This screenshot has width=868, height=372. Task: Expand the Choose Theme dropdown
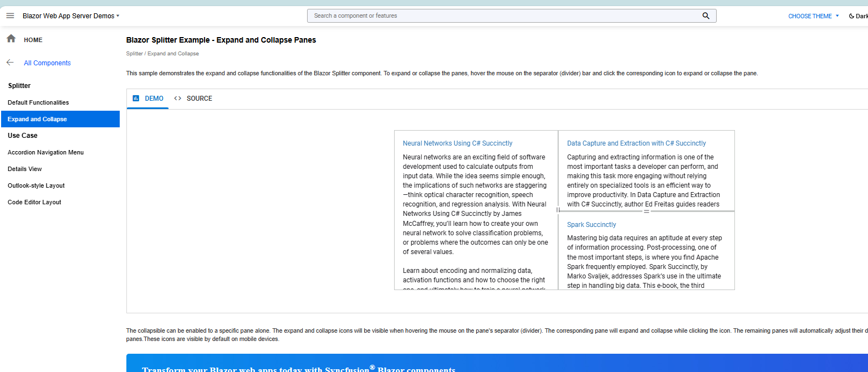[813, 16]
